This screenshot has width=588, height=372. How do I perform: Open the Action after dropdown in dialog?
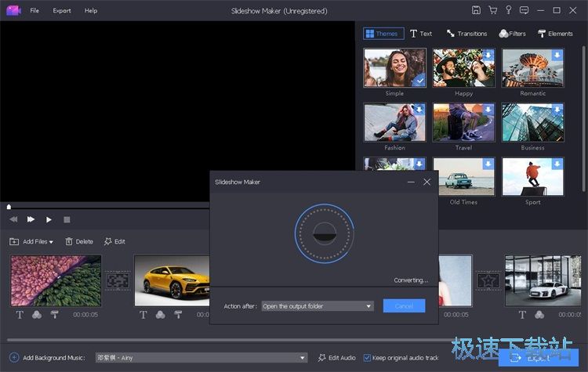tap(318, 306)
